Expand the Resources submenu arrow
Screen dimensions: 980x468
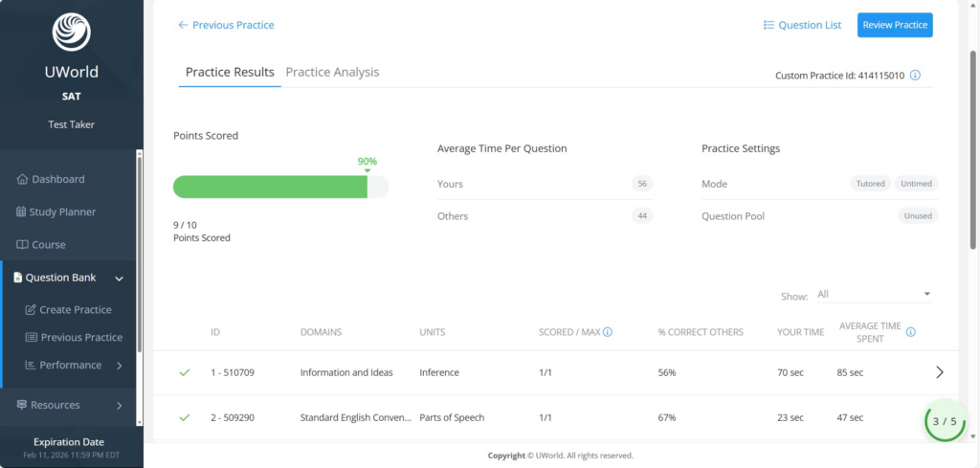[x=120, y=406]
